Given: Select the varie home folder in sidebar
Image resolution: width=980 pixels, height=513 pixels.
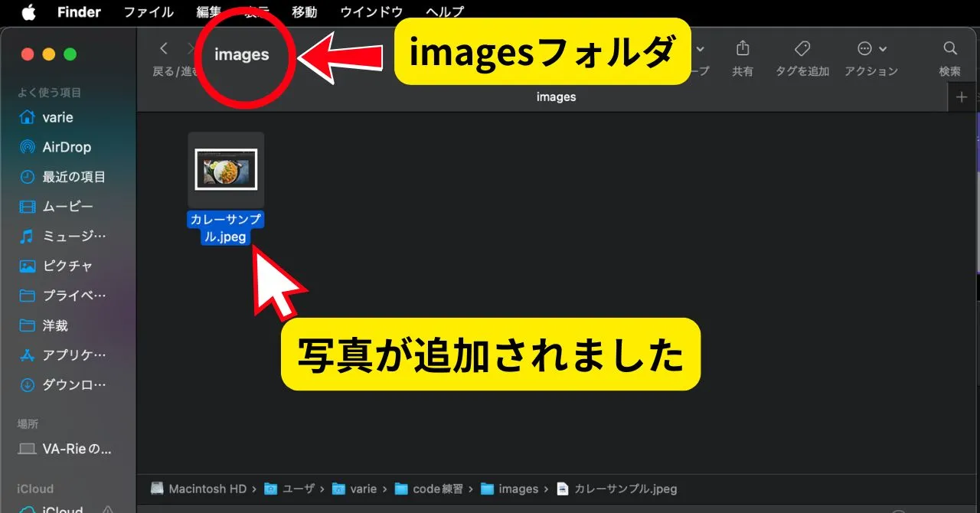Looking at the screenshot, I should coord(57,117).
